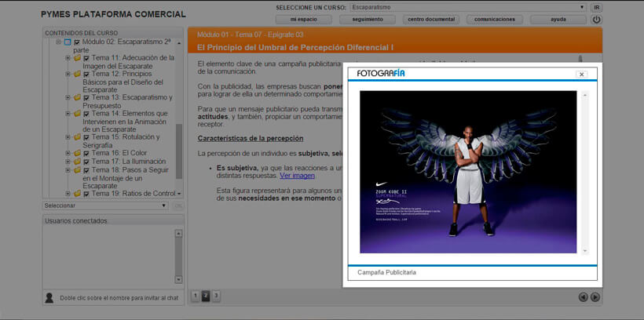644x320 pixels.
Task: Click Usuarios conectados scroll up arrow
Action: [178, 234]
